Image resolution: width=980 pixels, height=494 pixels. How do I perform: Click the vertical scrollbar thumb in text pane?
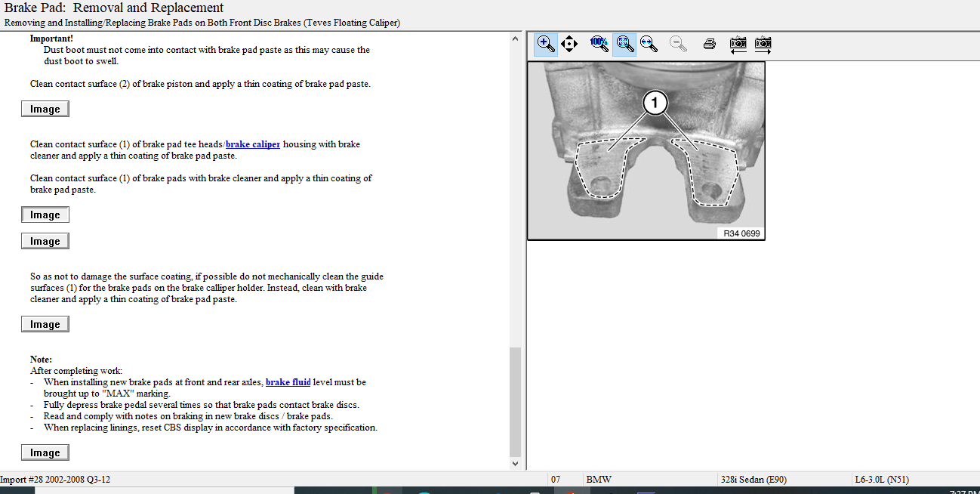(x=516, y=400)
